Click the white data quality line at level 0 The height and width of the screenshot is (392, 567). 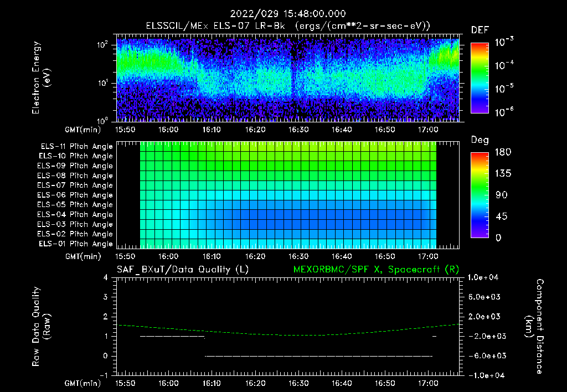[318, 356]
